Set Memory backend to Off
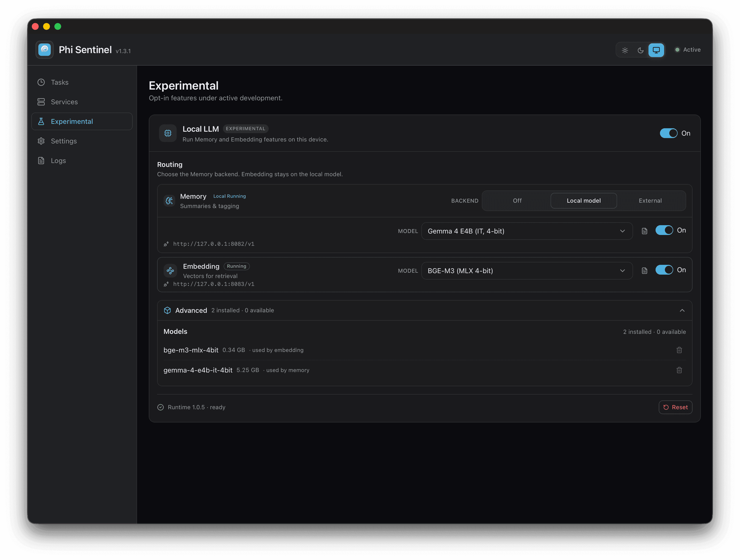 tap(517, 201)
